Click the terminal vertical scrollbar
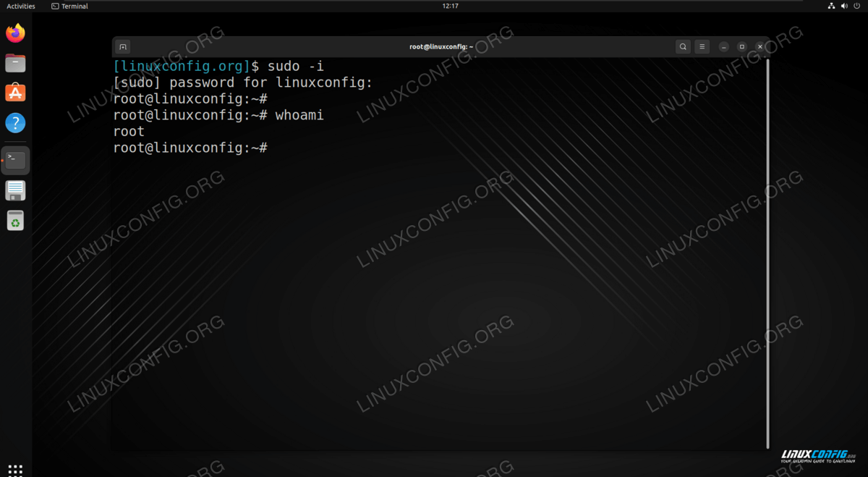The width and height of the screenshot is (868, 477). point(767,253)
